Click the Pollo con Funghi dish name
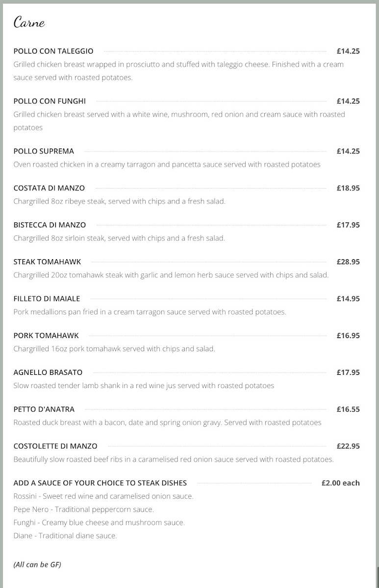Image resolution: width=379 pixels, height=588 pixels. click(x=50, y=101)
